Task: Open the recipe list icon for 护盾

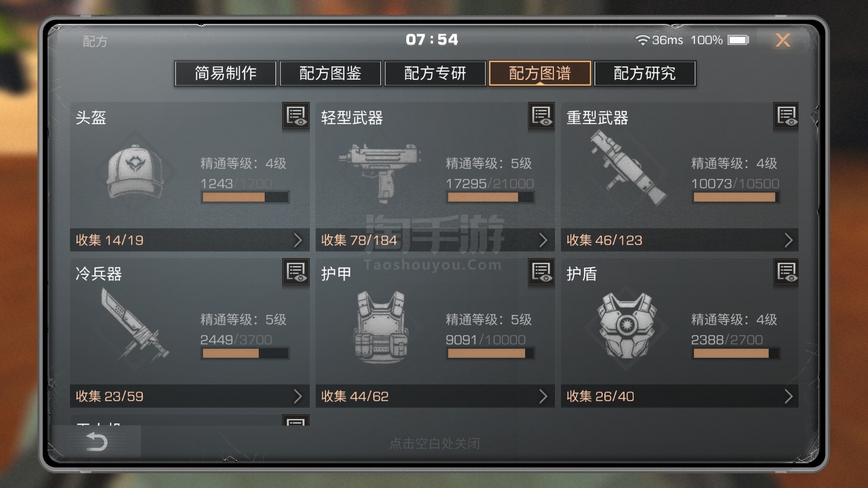Action: pyautogui.click(x=787, y=272)
